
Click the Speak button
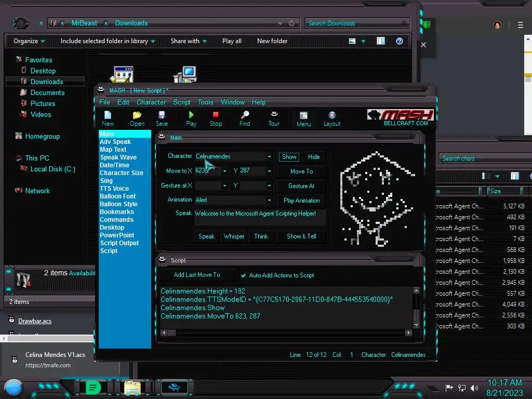(x=206, y=236)
